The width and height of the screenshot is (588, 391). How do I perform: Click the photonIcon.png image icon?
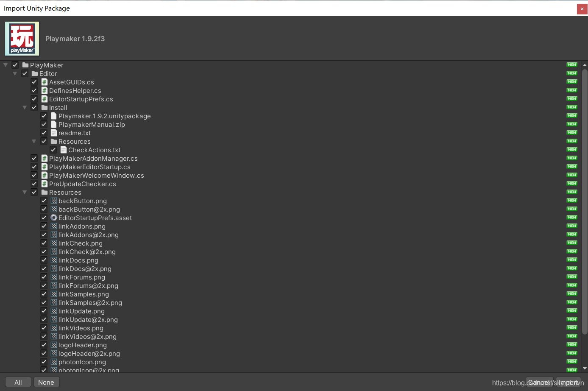54,362
